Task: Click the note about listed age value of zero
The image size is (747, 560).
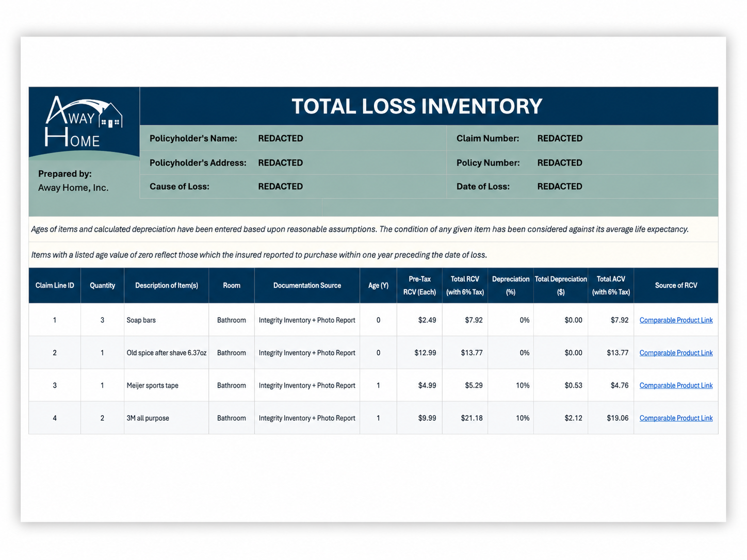Action: click(x=259, y=255)
